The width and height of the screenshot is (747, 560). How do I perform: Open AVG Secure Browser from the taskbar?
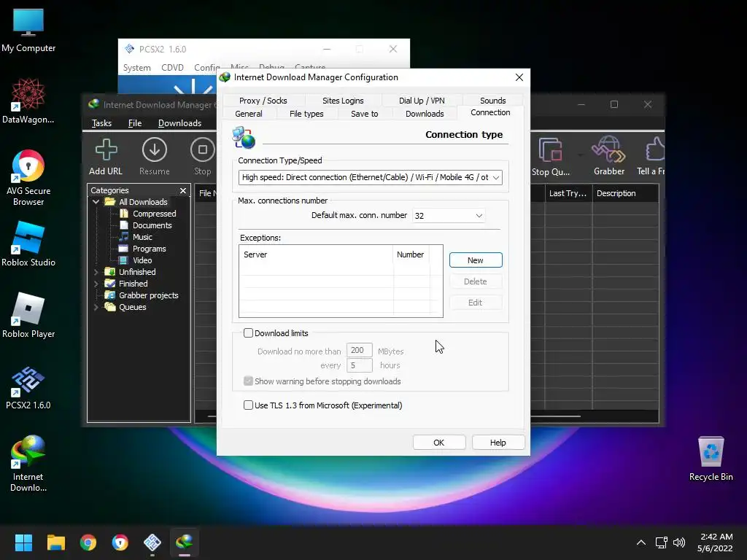coord(120,542)
